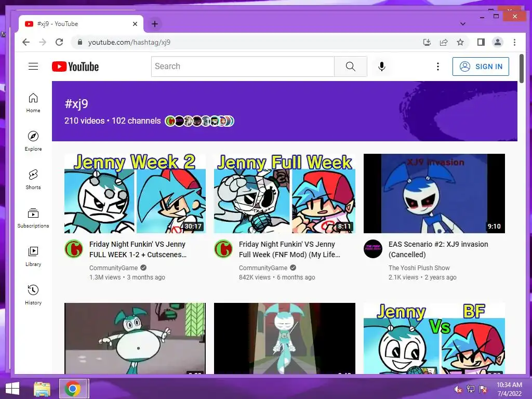Image resolution: width=532 pixels, height=399 pixels.
Task: Go to Home in sidebar
Action: click(33, 103)
